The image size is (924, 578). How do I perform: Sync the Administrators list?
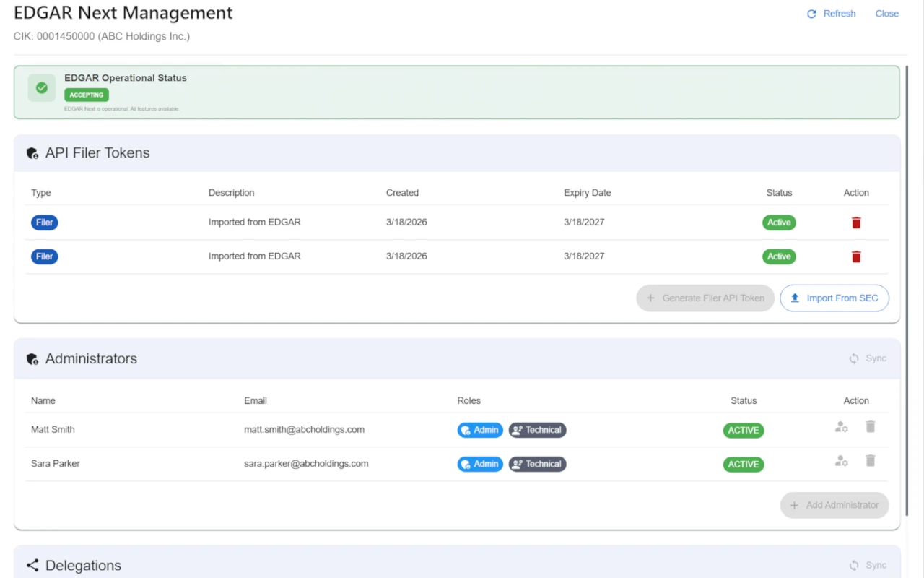[868, 358]
